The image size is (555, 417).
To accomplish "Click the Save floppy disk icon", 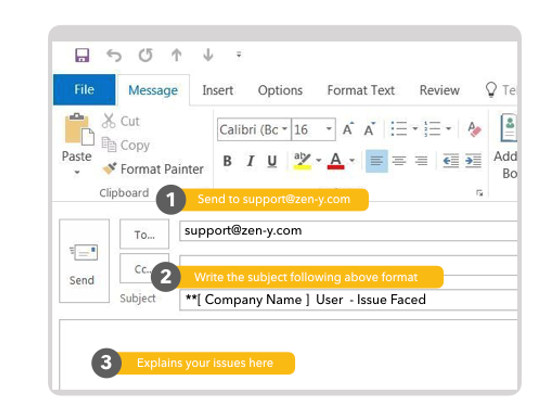I will pyautogui.click(x=82, y=55).
